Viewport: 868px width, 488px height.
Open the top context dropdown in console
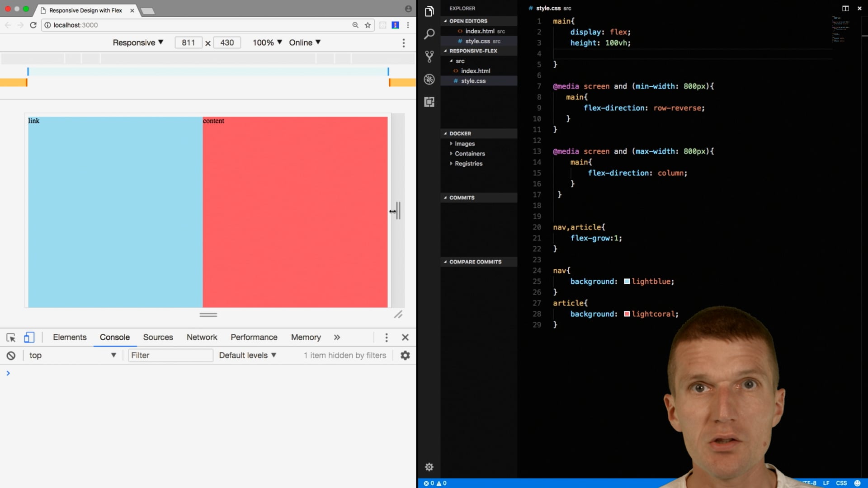click(73, 356)
